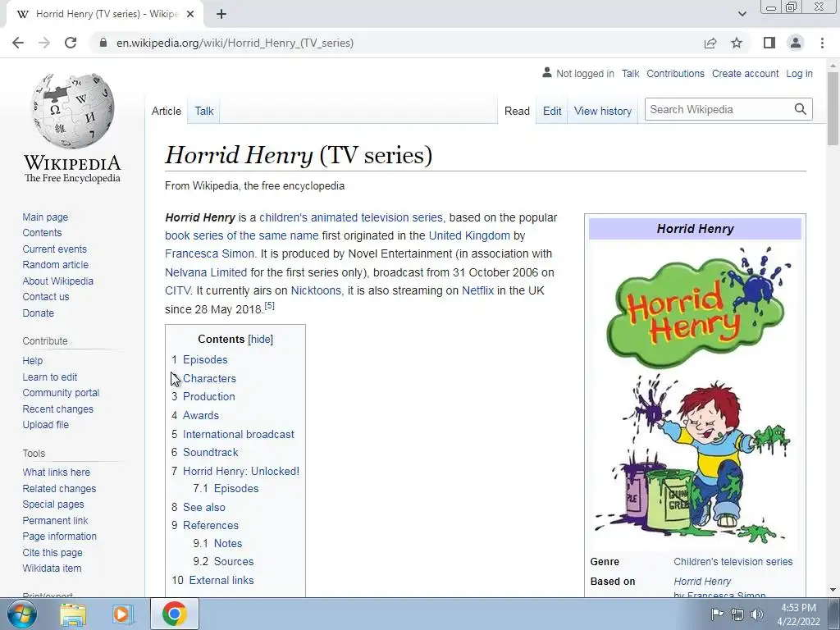Image resolution: width=840 pixels, height=630 pixels.
Task: Click the Donate sidebar link
Action: pos(38,313)
